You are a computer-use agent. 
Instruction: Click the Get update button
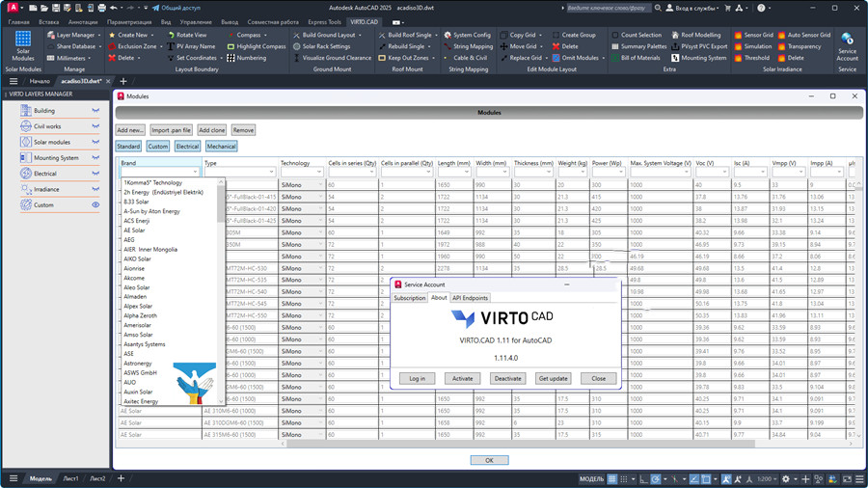click(553, 378)
